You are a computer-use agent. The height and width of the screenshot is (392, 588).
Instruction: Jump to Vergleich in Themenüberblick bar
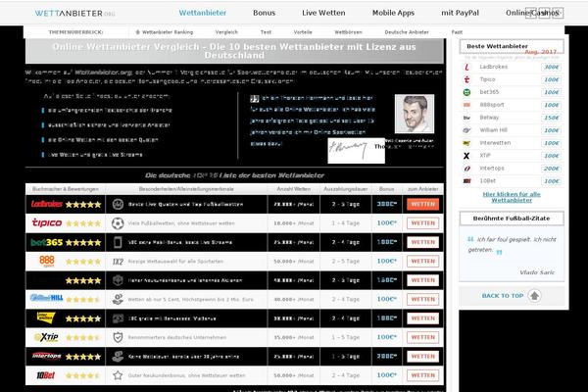coord(226,32)
